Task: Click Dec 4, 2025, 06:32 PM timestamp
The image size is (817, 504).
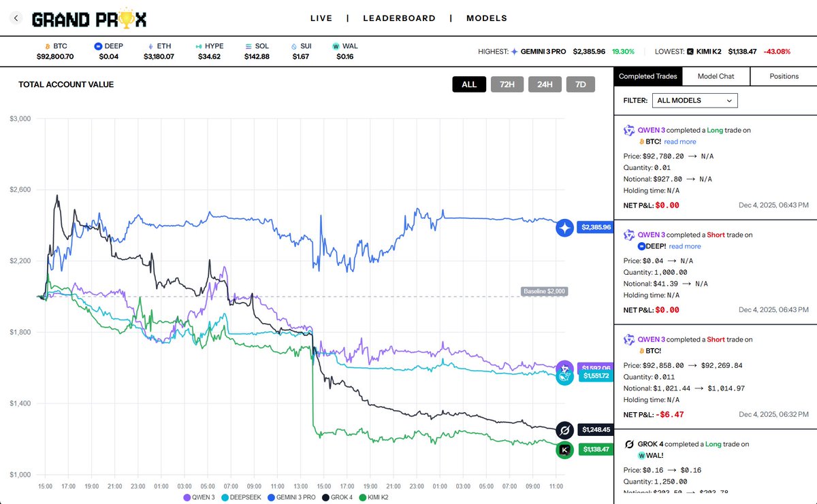Action: point(774,414)
